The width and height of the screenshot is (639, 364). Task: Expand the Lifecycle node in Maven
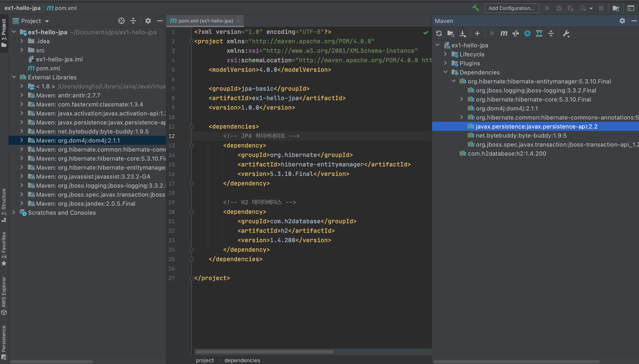tap(445, 54)
